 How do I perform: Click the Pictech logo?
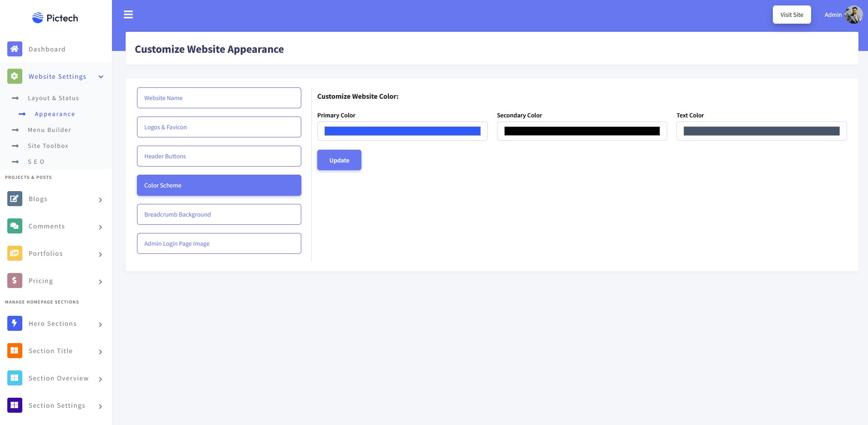click(x=55, y=18)
